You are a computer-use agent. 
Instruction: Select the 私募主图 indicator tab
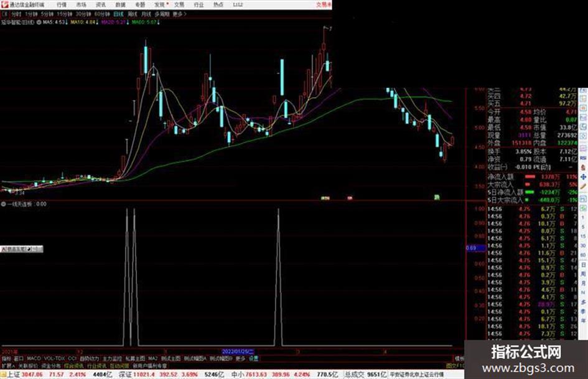(x=136, y=358)
